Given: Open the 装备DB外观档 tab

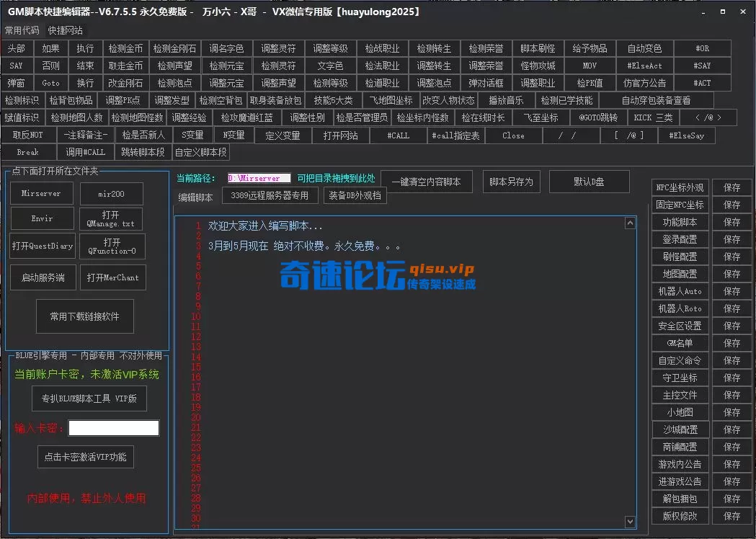Looking at the screenshot, I should click(x=355, y=195).
